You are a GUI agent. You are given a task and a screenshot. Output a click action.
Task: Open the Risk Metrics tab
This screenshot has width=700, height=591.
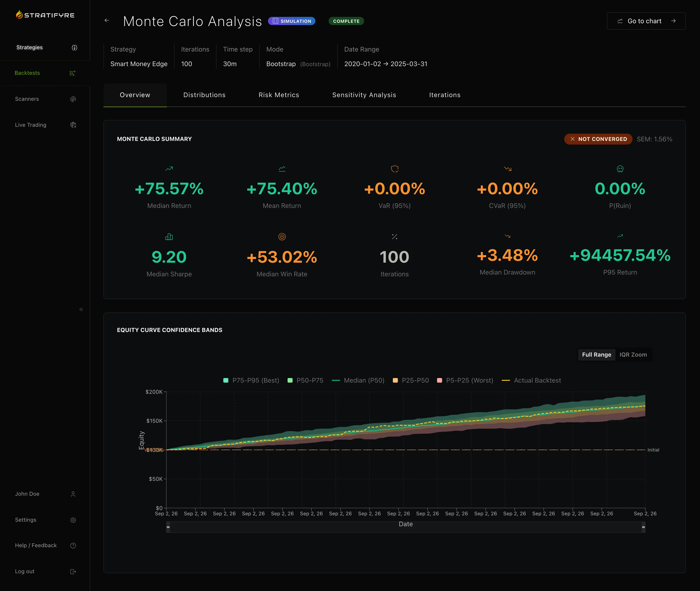(x=279, y=95)
